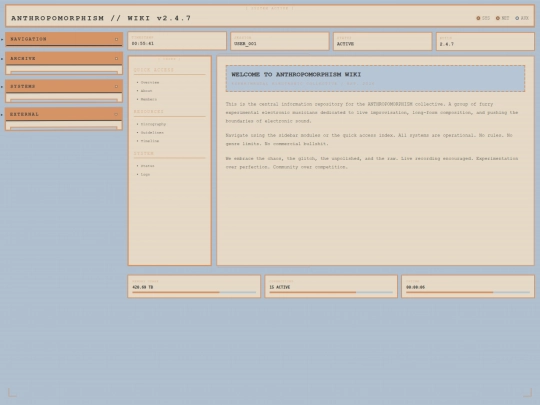Open the Timeline resource link

click(x=150, y=141)
